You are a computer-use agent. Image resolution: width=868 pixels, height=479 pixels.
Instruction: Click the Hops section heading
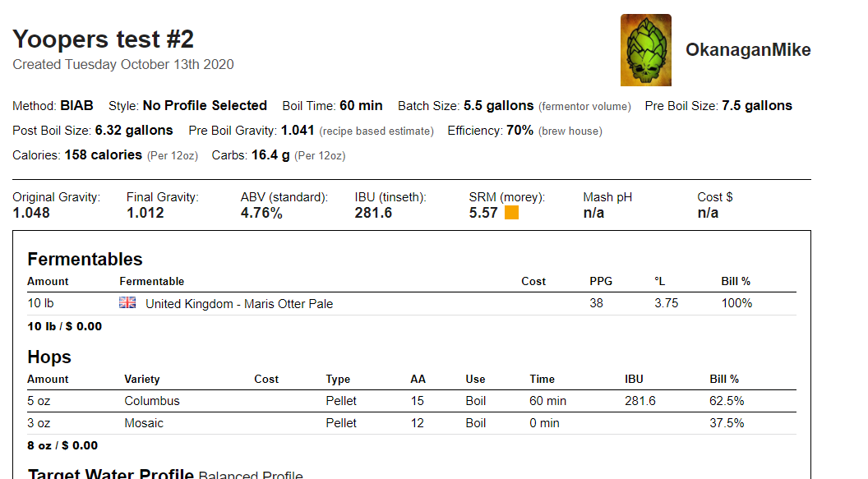[49, 357]
